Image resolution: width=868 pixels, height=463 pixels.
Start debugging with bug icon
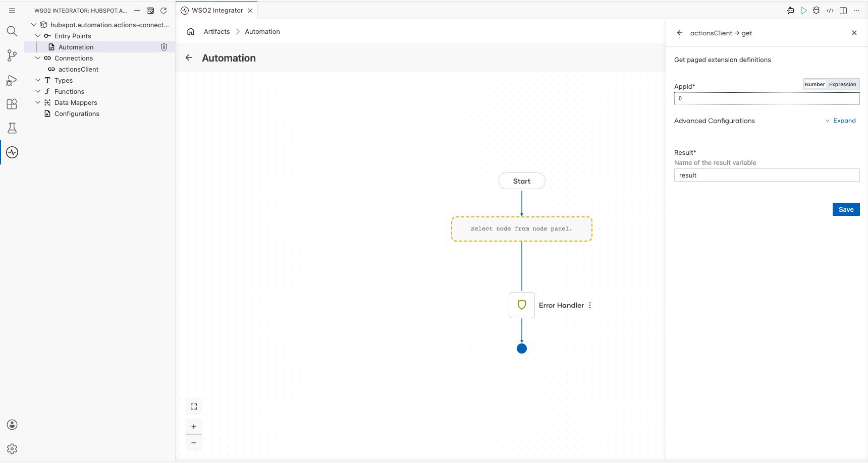click(x=817, y=10)
